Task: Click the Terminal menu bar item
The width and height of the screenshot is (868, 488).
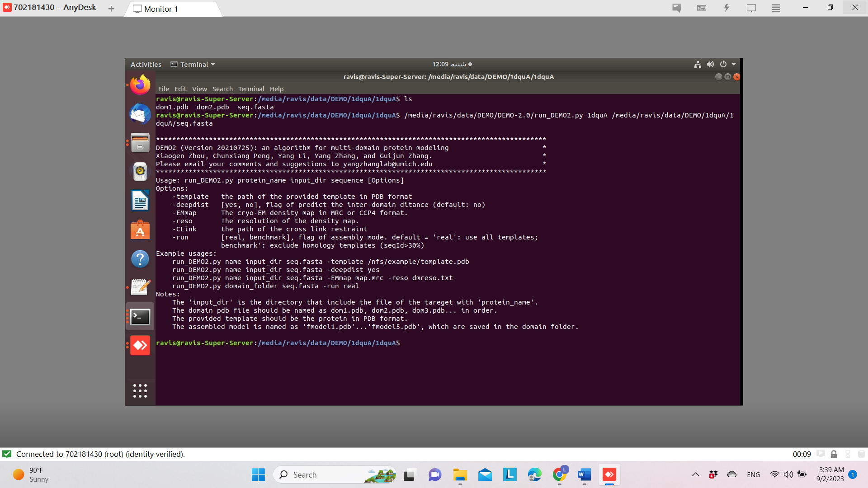Action: tap(250, 89)
